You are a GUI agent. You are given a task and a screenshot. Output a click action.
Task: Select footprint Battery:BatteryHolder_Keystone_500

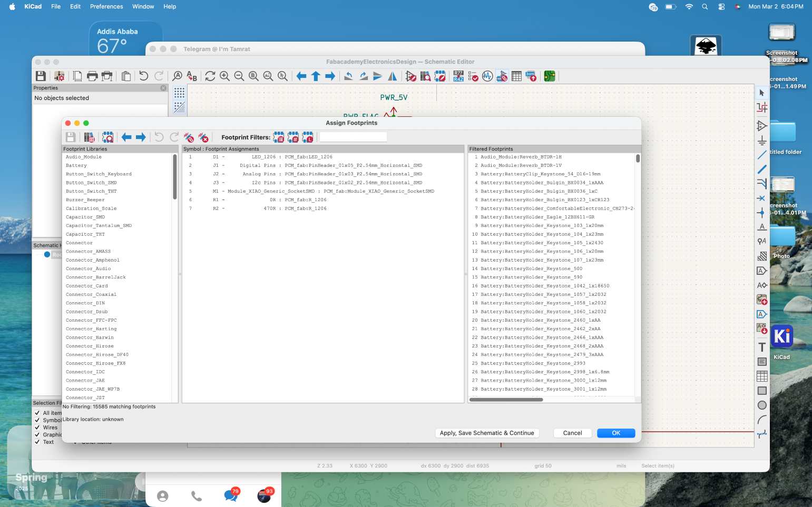(551, 269)
